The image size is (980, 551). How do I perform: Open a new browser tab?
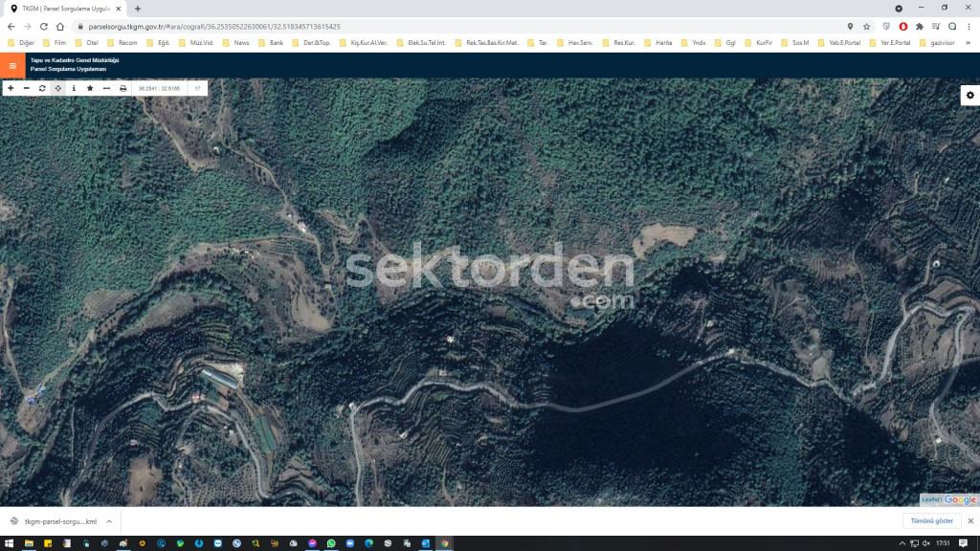[x=138, y=9]
